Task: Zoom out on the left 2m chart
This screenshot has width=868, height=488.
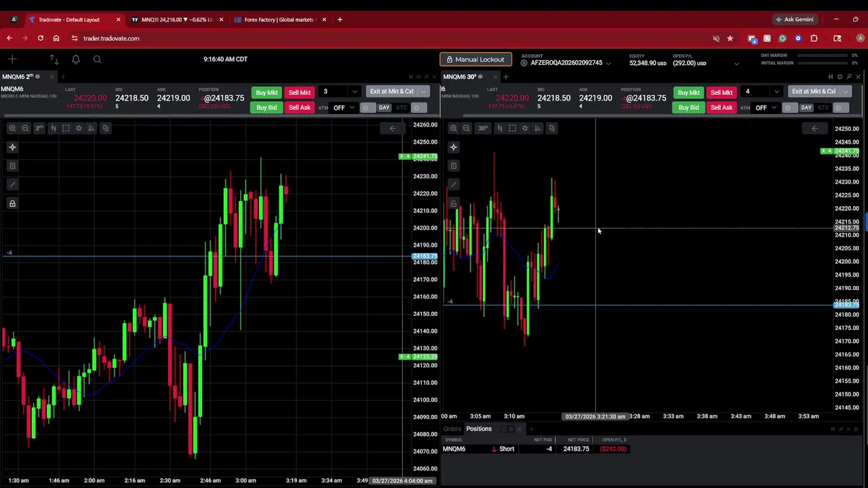Action: coord(25,128)
